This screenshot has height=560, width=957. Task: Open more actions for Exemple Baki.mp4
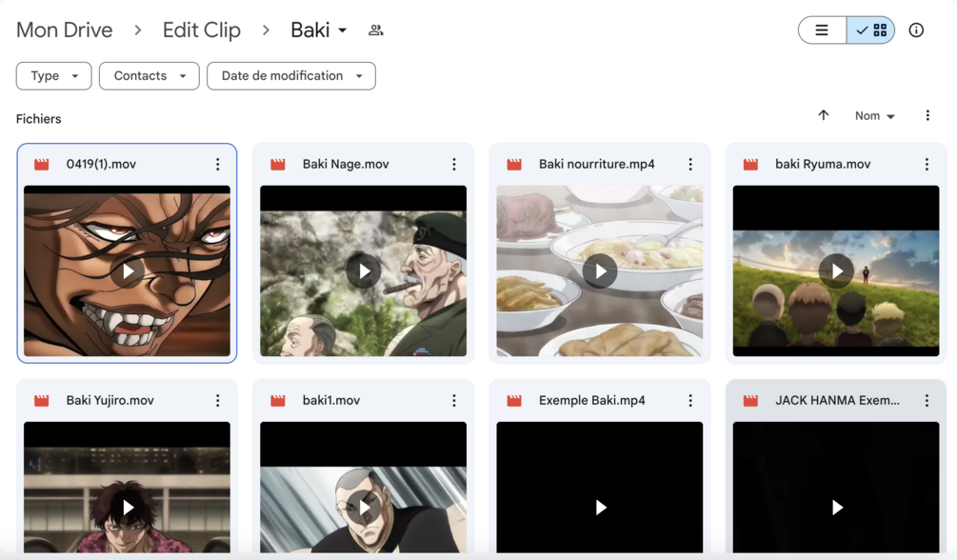pyautogui.click(x=690, y=401)
